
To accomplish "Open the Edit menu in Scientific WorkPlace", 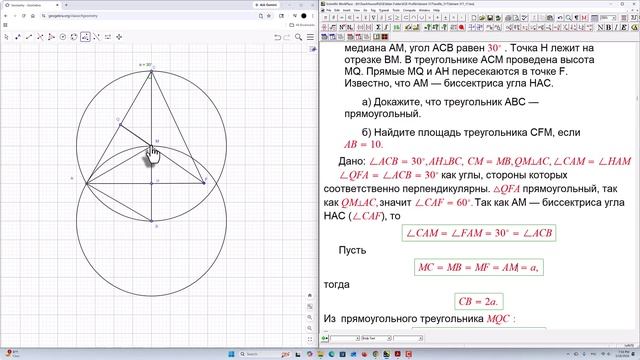I will click(x=337, y=10).
